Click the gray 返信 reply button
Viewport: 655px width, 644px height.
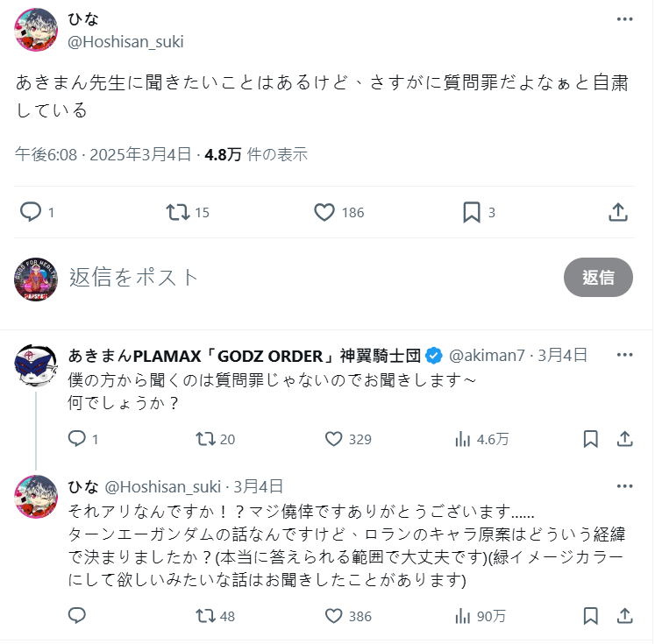[x=598, y=278]
